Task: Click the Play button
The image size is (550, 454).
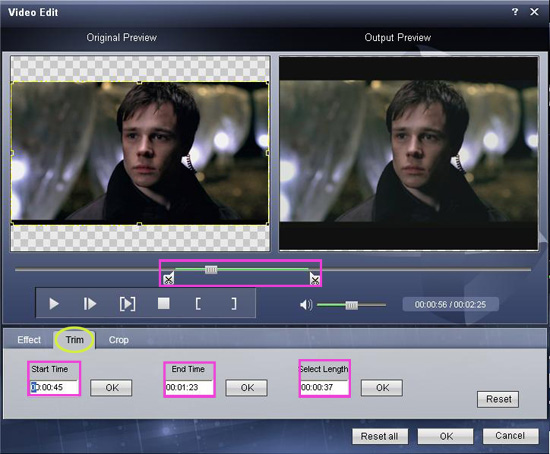Action: click(x=54, y=304)
